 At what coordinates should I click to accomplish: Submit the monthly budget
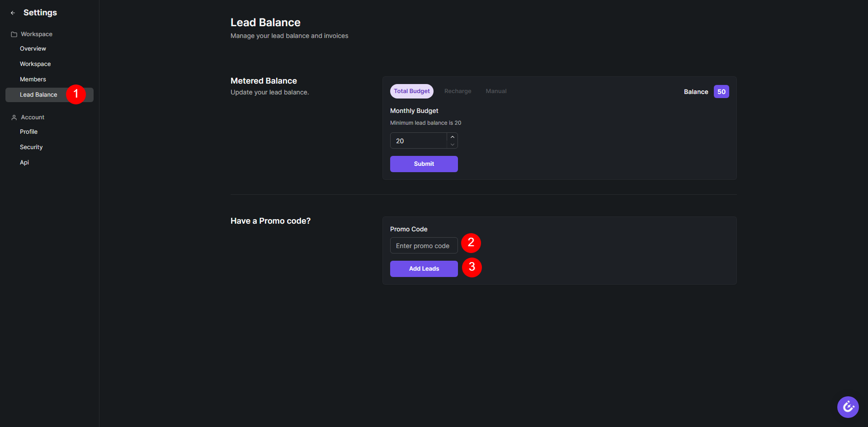(424, 164)
